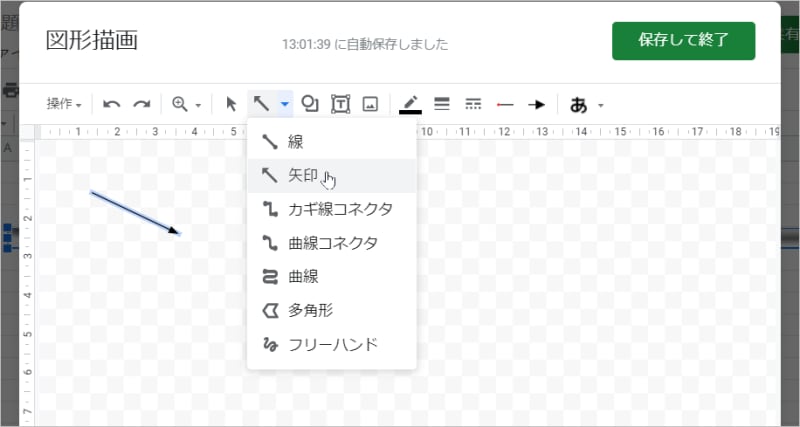This screenshot has height=427, width=800.
Task: Open the 操作 actions menu
Action: click(x=64, y=105)
